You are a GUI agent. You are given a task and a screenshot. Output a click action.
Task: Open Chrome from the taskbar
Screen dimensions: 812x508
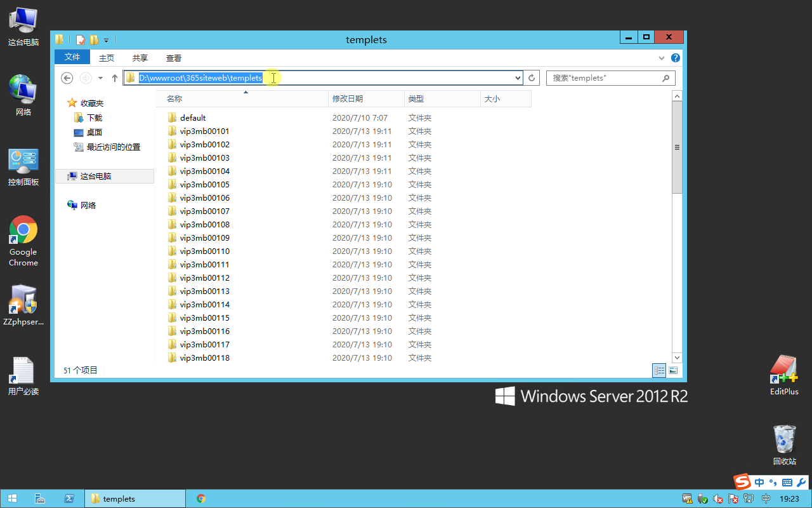[x=201, y=498]
